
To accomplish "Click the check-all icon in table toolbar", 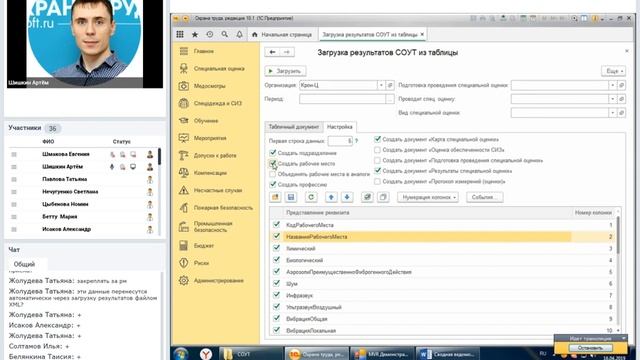I will [x=367, y=197].
